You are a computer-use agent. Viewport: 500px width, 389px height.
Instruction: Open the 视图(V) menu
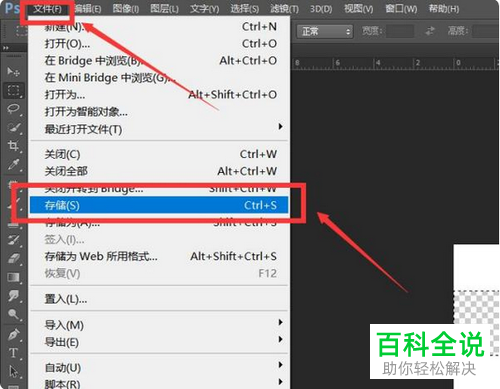click(358, 9)
